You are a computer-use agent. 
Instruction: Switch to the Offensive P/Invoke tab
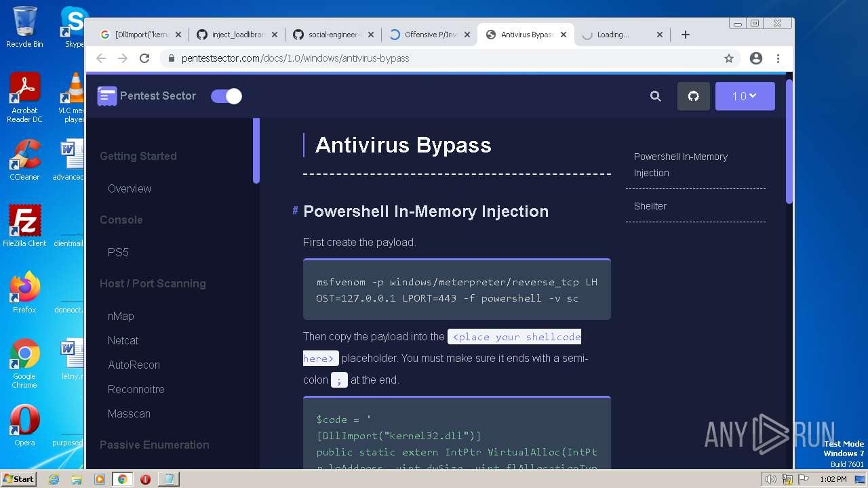(x=429, y=35)
